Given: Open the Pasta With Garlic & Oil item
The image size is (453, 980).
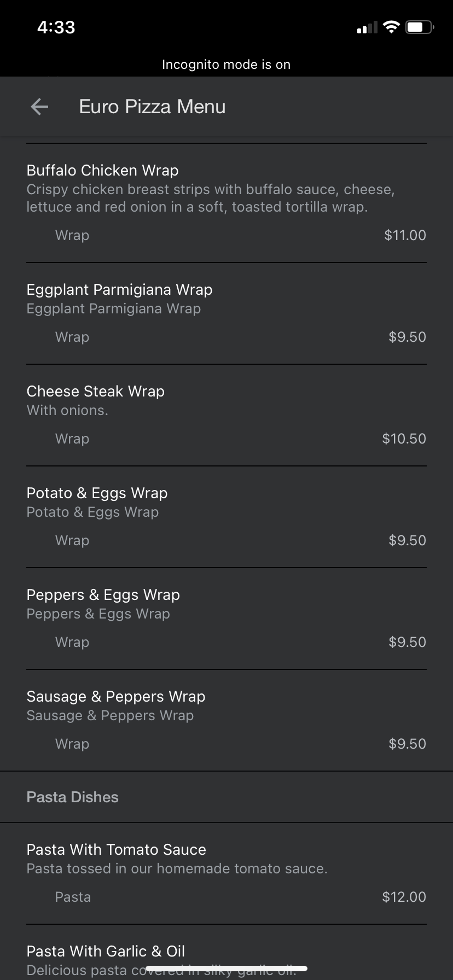Looking at the screenshot, I should pos(106,952).
